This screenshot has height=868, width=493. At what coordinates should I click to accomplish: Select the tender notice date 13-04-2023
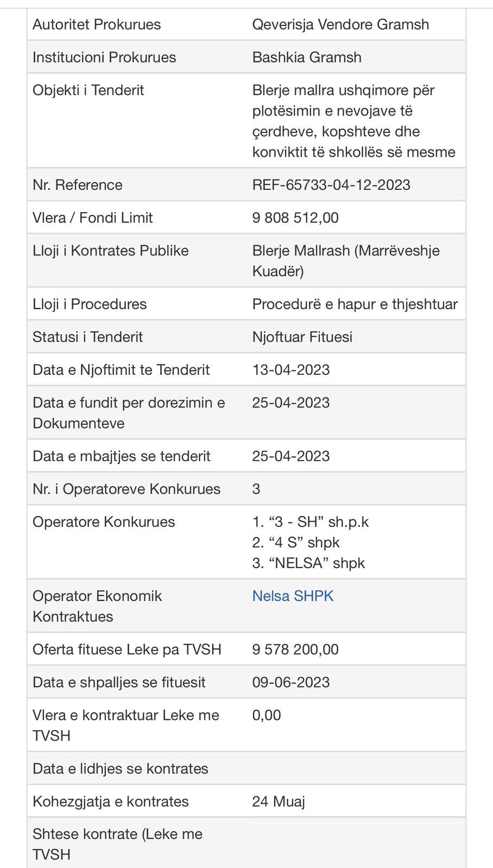click(x=290, y=370)
